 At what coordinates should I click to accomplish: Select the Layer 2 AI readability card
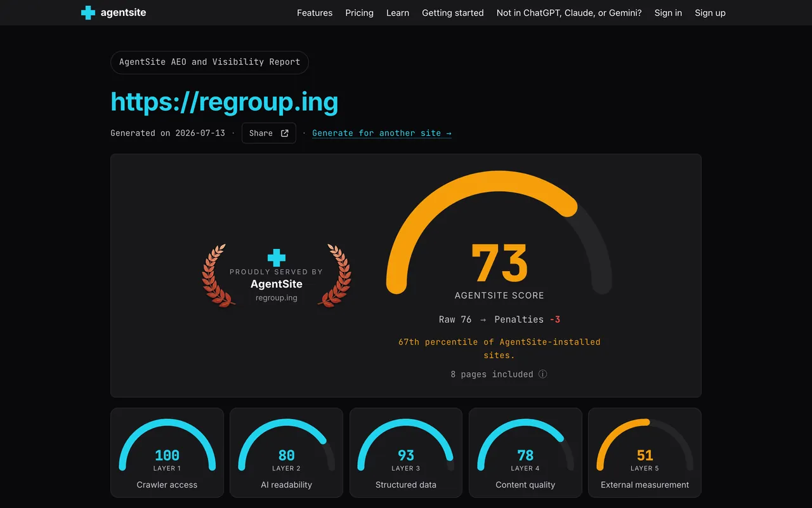coord(286,453)
